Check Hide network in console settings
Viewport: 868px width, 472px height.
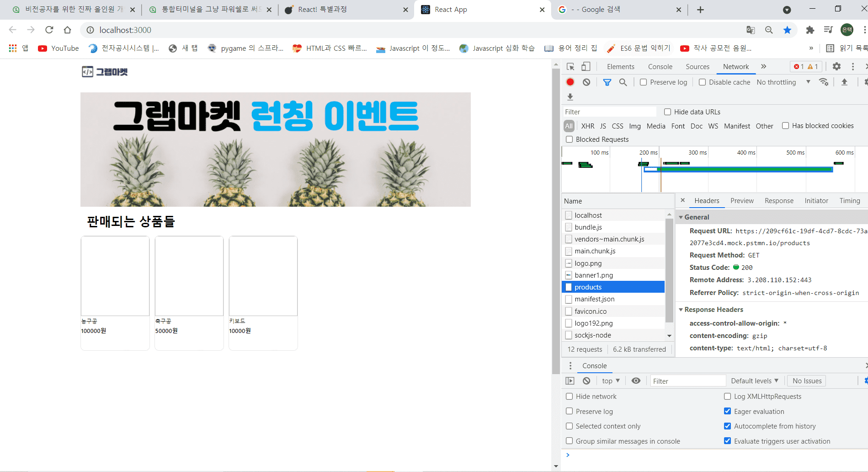tap(569, 397)
